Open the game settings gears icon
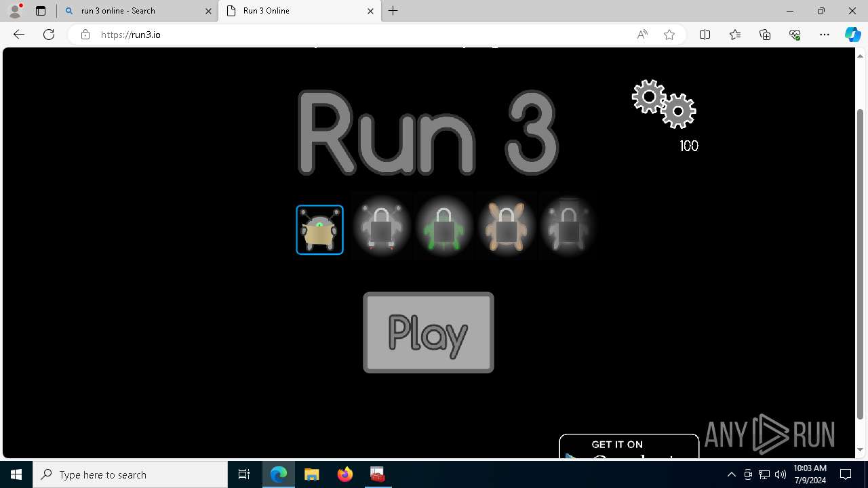The height and width of the screenshot is (488, 868). click(x=664, y=104)
